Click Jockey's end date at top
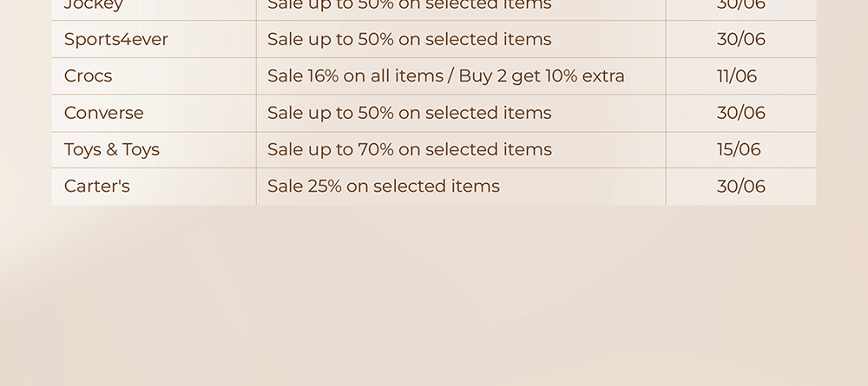Screen dimensions: 868x386 pos(740,5)
